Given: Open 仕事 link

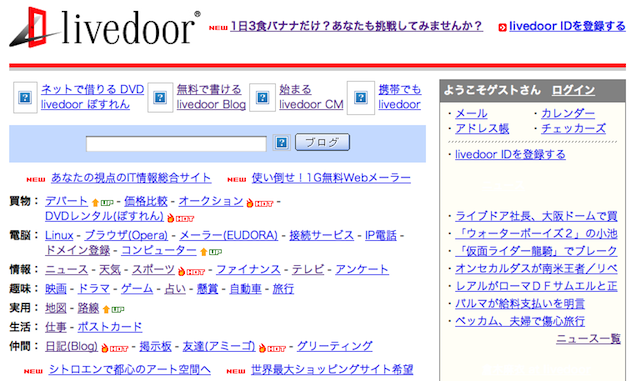Looking at the screenshot, I should [56, 327].
